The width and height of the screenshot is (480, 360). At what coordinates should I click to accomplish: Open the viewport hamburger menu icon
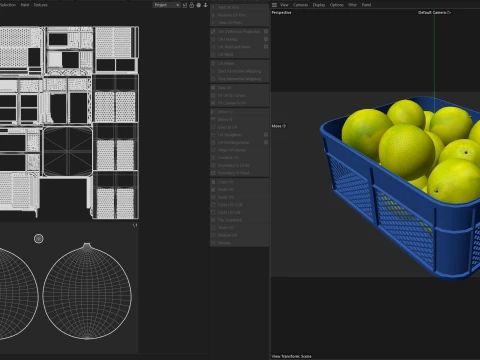274,5
